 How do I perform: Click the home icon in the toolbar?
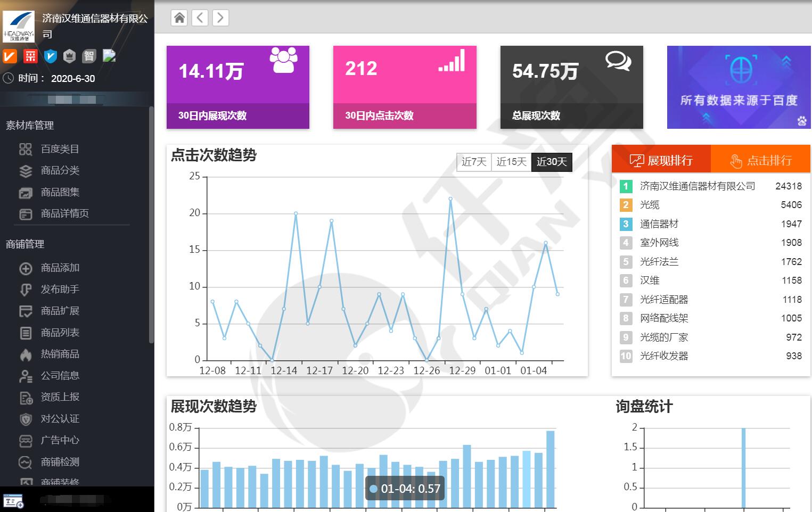coord(179,18)
